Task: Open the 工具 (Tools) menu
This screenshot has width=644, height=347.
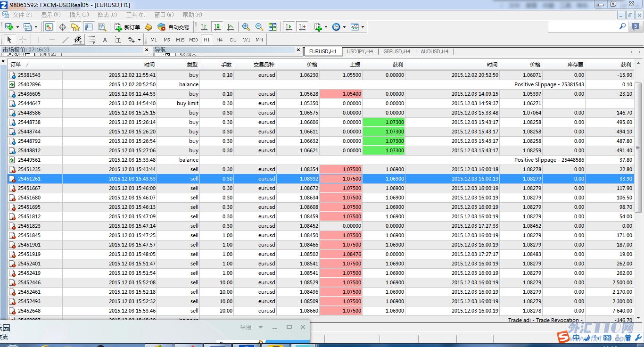Action: 135,15
